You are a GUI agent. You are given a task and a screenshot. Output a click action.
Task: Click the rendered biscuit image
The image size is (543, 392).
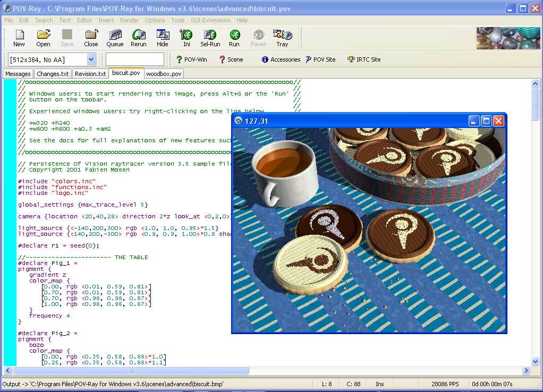pyautogui.click(x=369, y=230)
